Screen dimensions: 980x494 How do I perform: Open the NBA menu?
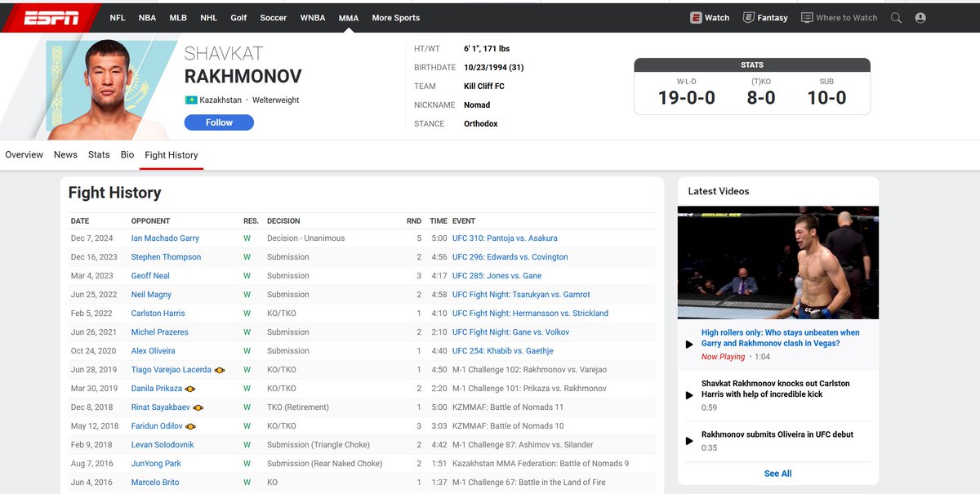click(x=147, y=17)
